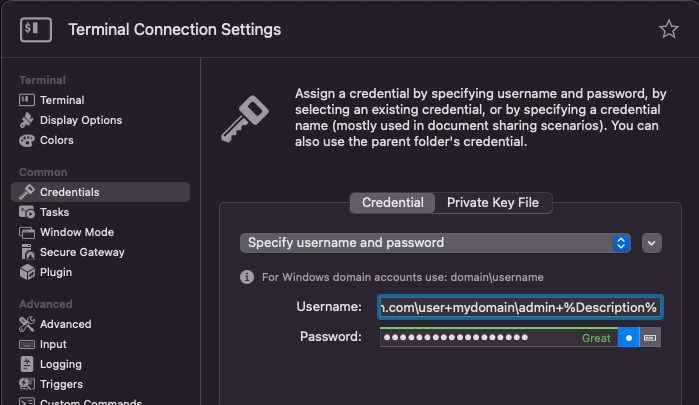This screenshot has width=699, height=405.
Task: Click into the Username text field
Action: click(x=519, y=307)
